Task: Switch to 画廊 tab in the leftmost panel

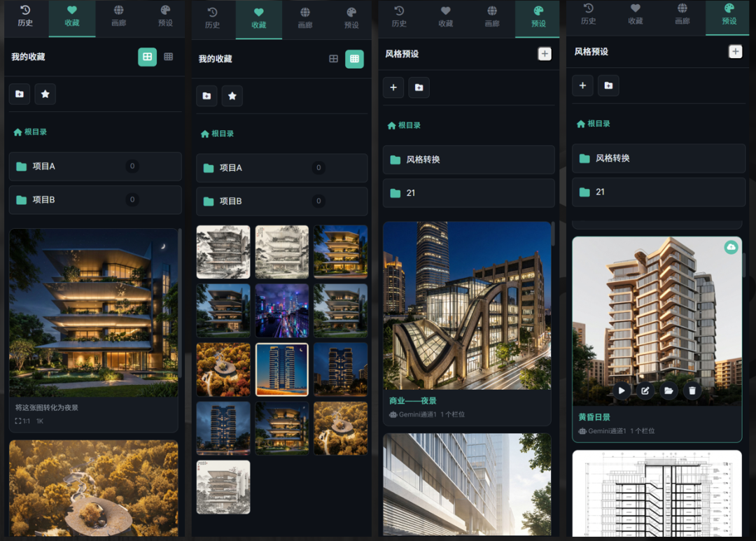Action: tap(118, 16)
